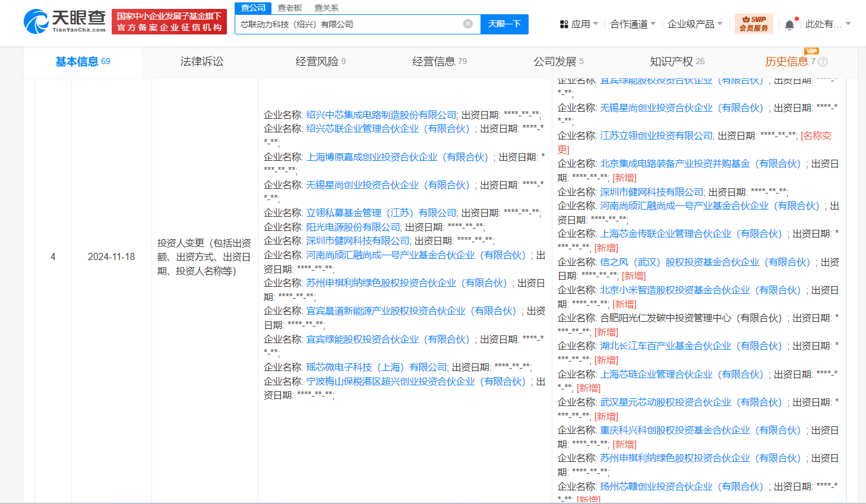Open the SVIP 会员服务 badge
This screenshot has width=866, height=504.
click(754, 24)
